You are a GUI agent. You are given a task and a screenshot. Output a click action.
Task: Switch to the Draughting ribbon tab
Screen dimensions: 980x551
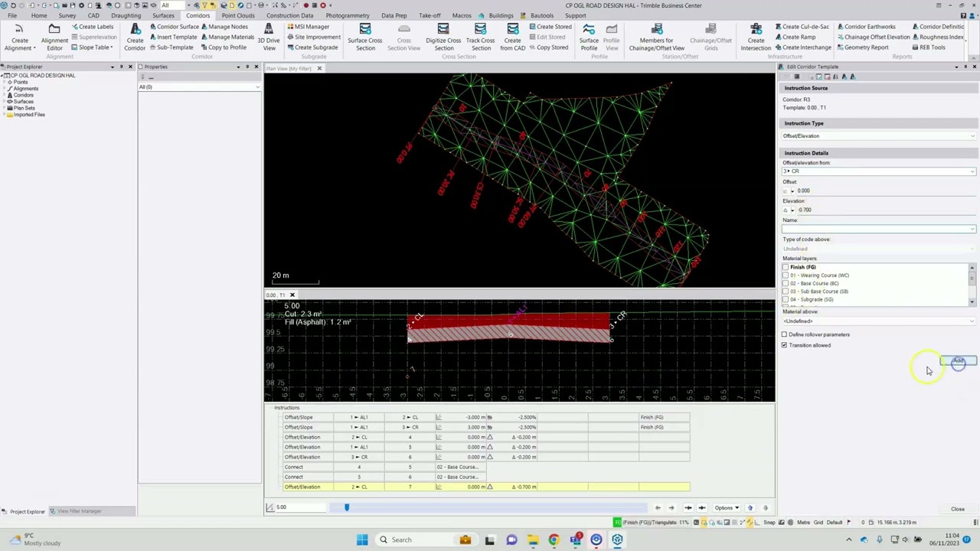click(126, 15)
